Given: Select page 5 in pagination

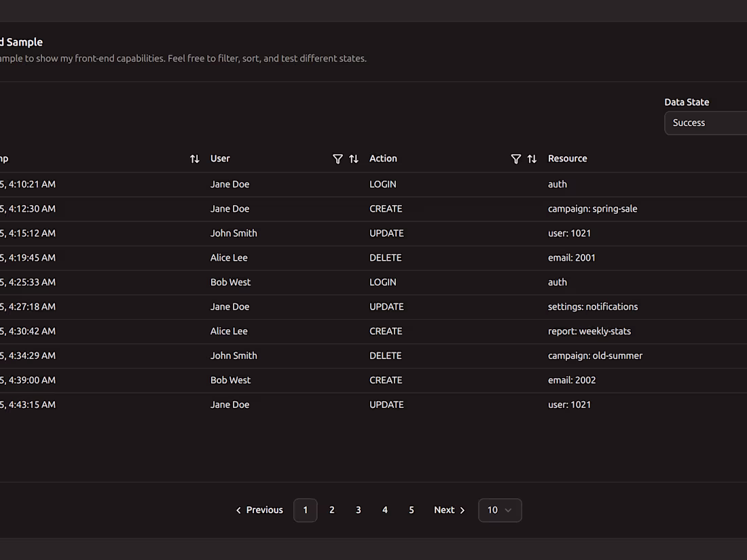Looking at the screenshot, I should [x=411, y=510].
